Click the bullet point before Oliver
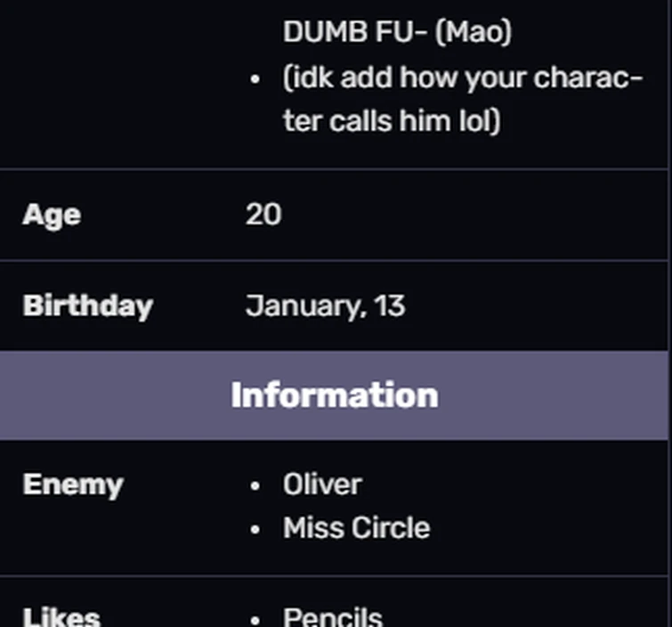This screenshot has height=627, width=672. point(256,486)
